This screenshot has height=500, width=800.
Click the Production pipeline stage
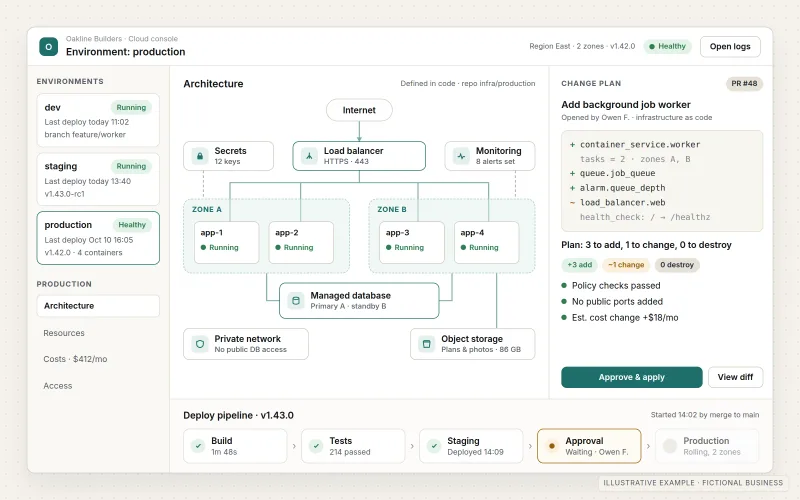coord(707,446)
